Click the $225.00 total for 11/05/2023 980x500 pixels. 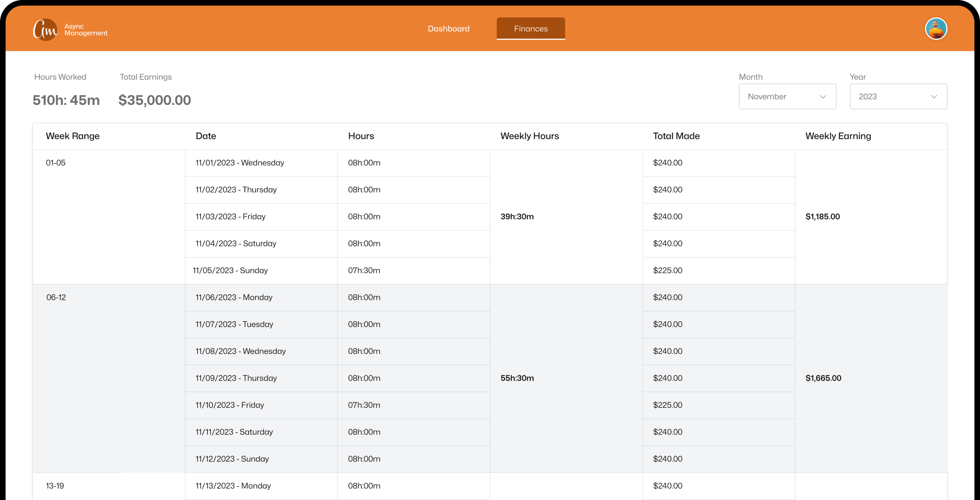pos(668,271)
